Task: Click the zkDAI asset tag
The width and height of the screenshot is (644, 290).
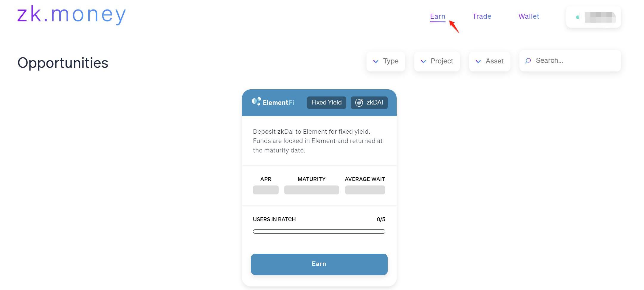Action: point(369,103)
